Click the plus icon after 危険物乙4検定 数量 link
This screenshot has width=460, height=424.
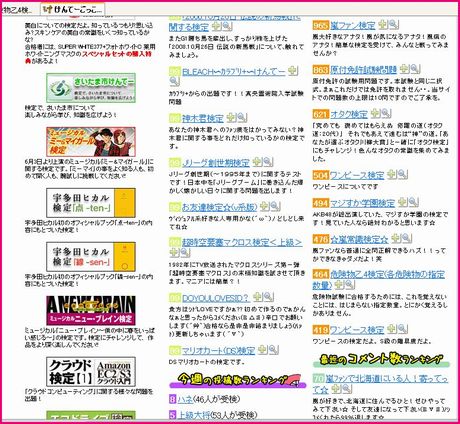[x=339, y=285]
